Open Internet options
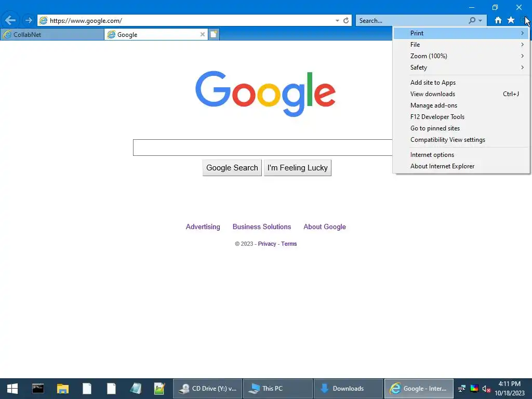Viewport: 532px width, 399px height. [x=461, y=155]
